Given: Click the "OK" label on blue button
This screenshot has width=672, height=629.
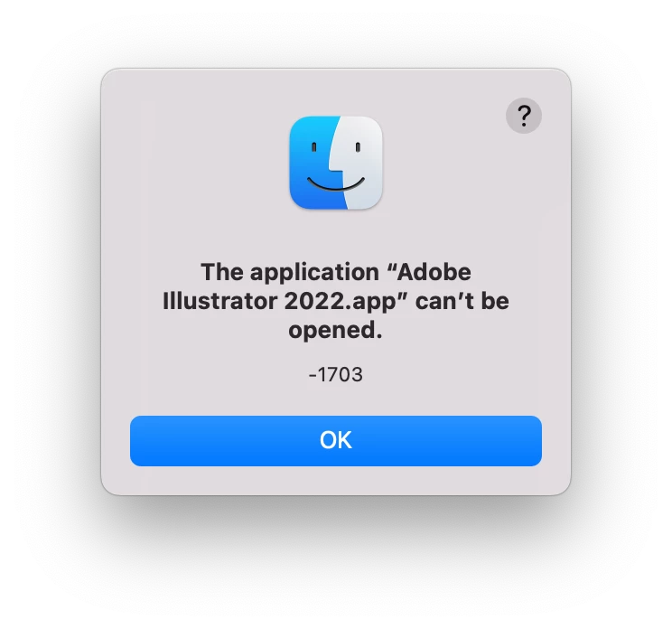Looking at the screenshot, I should pyautogui.click(x=336, y=440).
